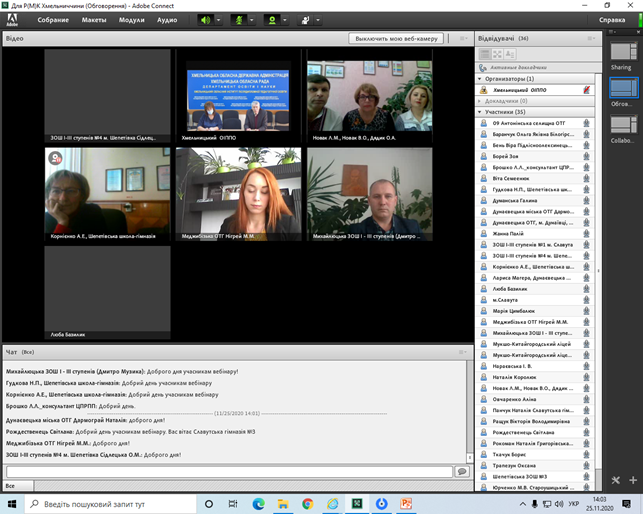Click the active speakers phone icon

[483, 68]
